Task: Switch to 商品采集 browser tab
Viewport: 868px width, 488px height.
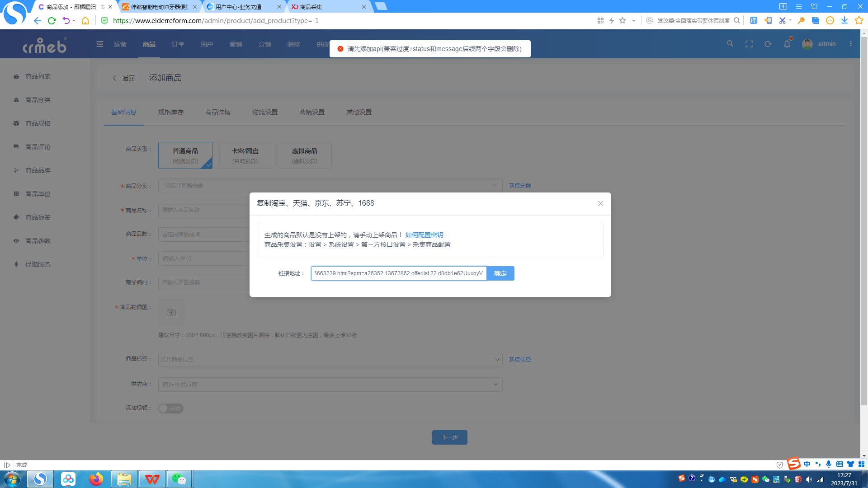Action: pos(329,7)
